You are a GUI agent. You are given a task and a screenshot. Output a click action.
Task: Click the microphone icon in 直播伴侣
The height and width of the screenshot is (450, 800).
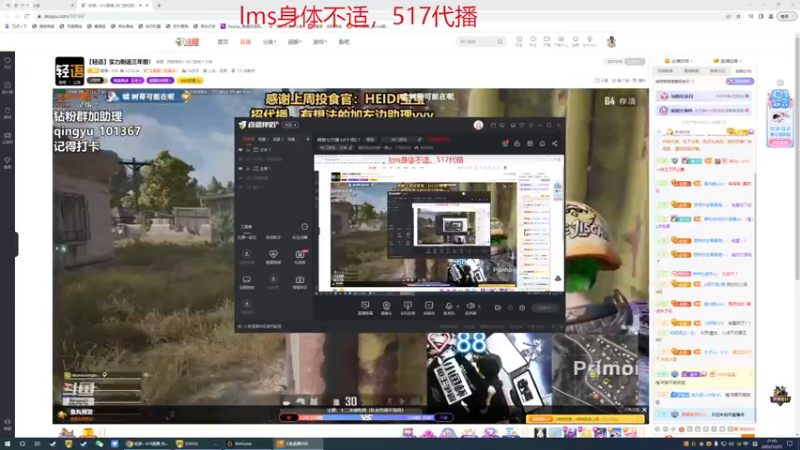pos(448,307)
